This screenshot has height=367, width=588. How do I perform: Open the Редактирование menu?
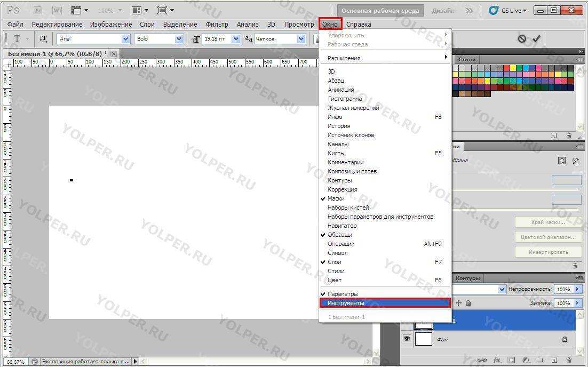tap(57, 25)
